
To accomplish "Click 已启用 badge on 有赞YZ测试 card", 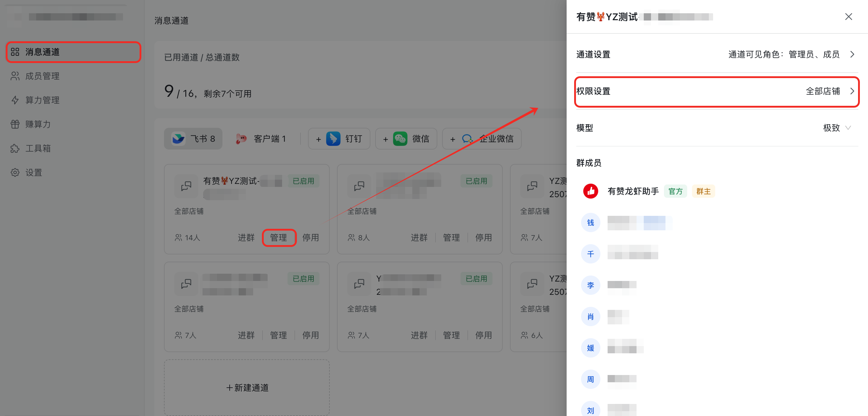I will click(x=303, y=181).
